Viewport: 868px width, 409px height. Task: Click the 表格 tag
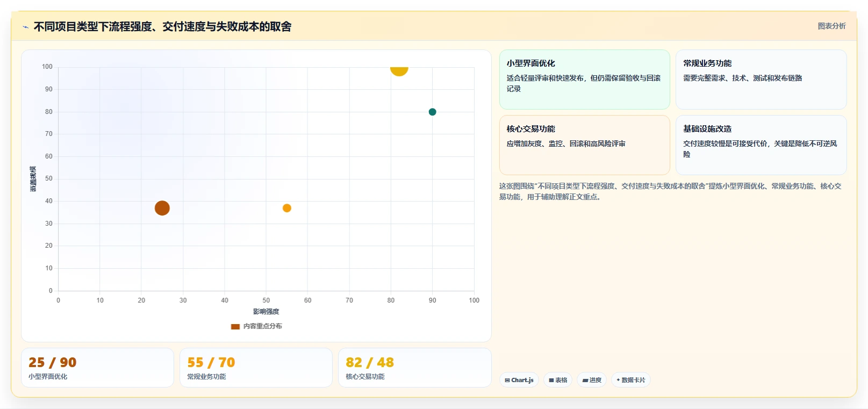click(x=558, y=380)
